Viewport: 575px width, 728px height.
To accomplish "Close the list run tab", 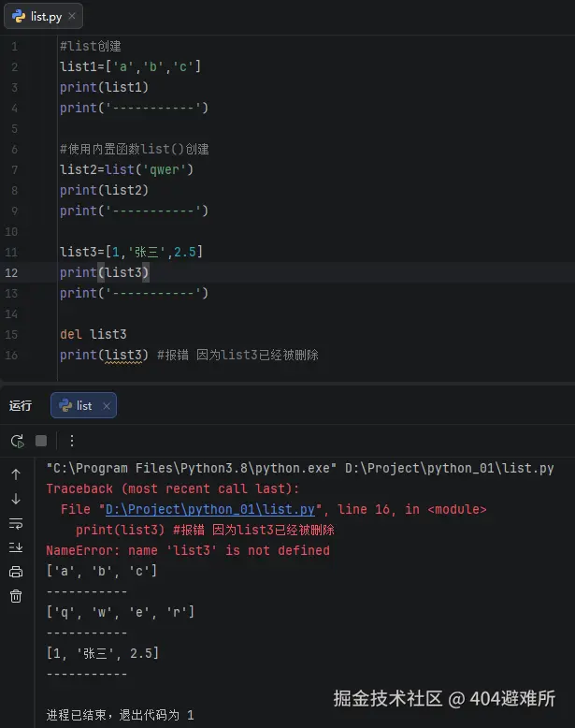I will pyautogui.click(x=107, y=406).
